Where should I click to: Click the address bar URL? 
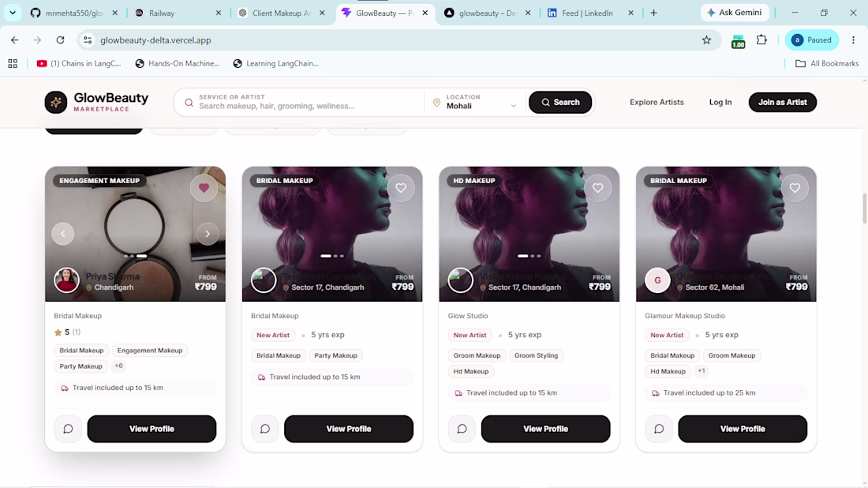(x=155, y=40)
